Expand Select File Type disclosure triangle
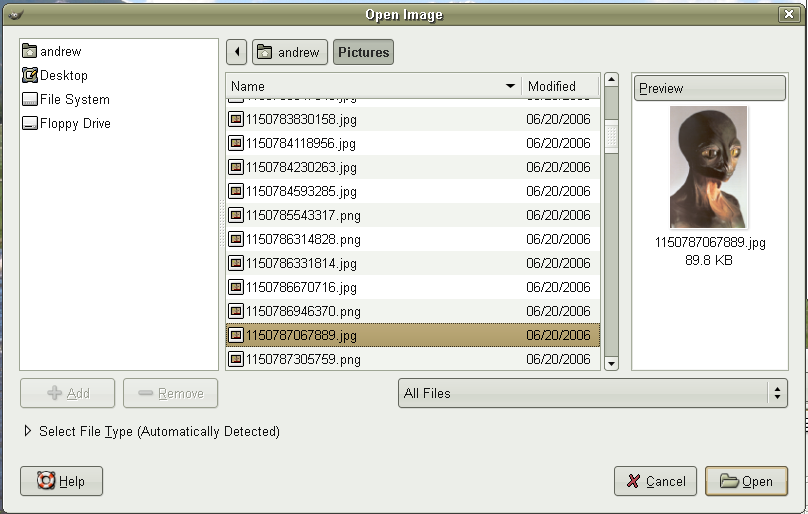Image resolution: width=808 pixels, height=514 pixels. pyautogui.click(x=27, y=431)
